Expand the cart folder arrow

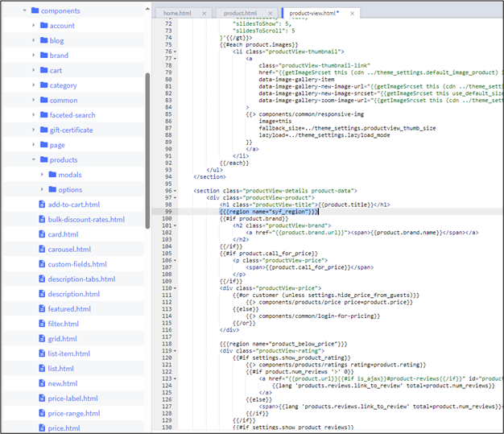pos(34,70)
